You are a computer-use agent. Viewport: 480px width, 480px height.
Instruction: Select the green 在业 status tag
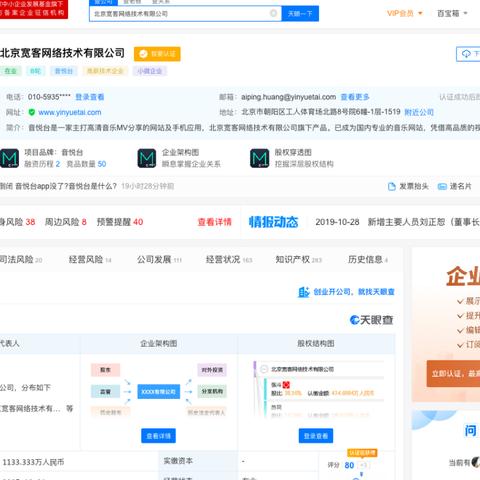click(x=10, y=71)
